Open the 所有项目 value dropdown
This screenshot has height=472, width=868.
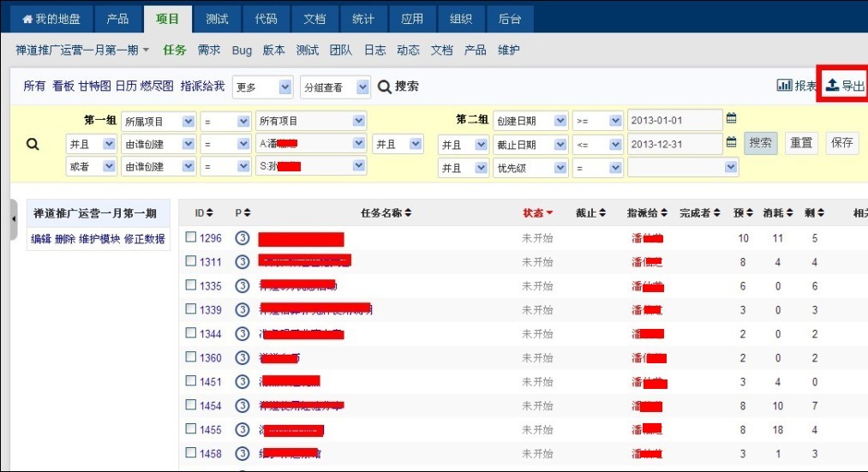pos(310,121)
